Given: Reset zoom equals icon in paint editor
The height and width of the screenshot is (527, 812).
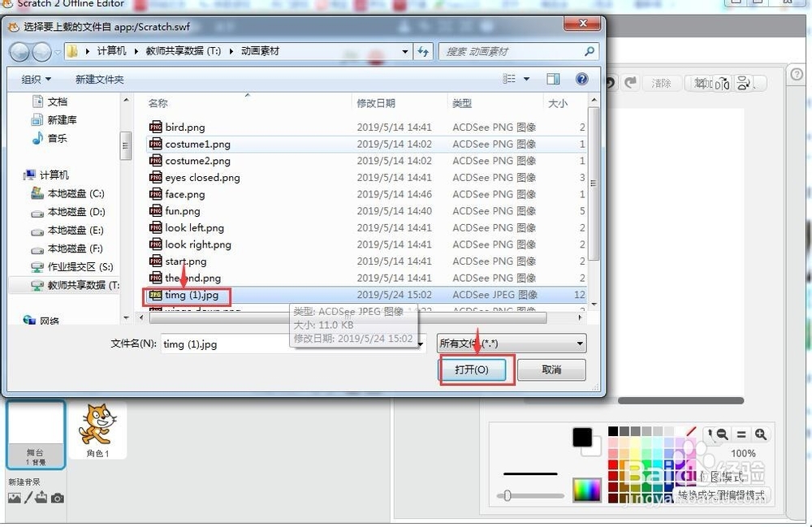Looking at the screenshot, I should (x=741, y=435).
